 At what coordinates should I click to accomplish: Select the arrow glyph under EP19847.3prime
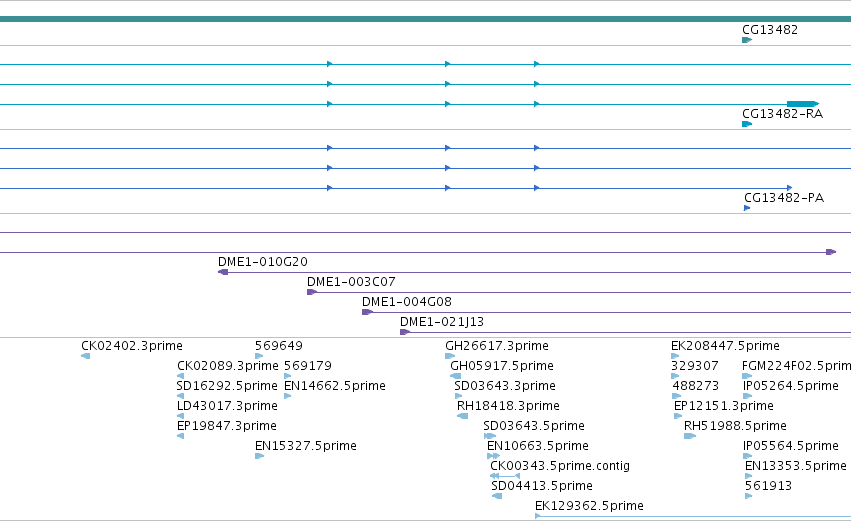[180, 436]
